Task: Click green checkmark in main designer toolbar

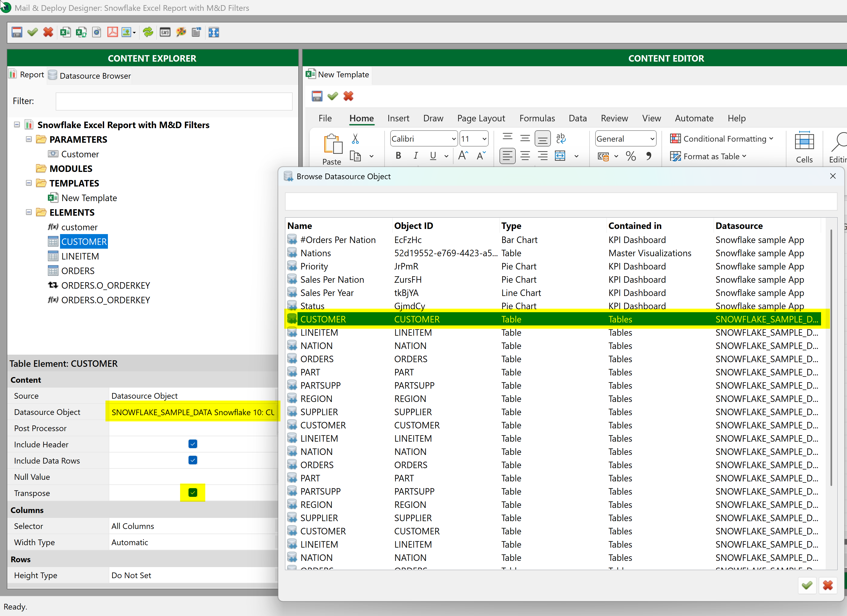Action: point(32,32)
